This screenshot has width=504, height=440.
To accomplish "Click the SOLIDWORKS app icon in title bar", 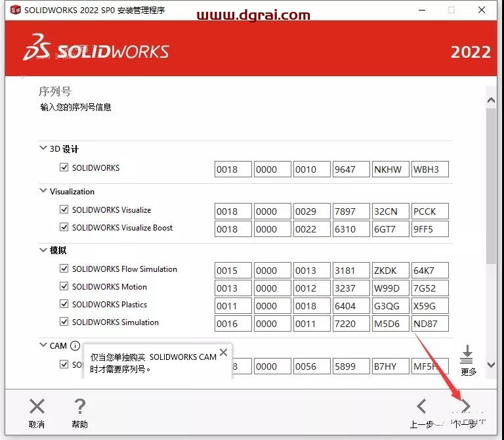I will [16, 10].
